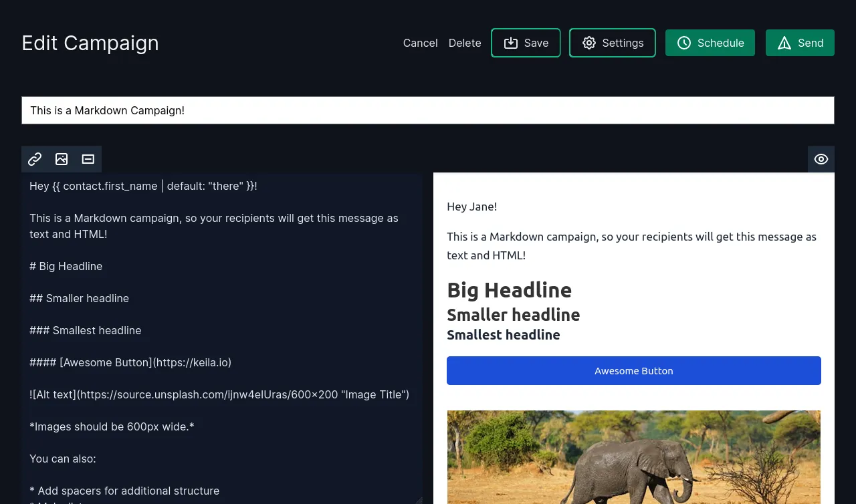Image resolution: width=856 pixels, height=504 pixels.
Task: Cancel editing the campaign
Action: click(420, 43)
